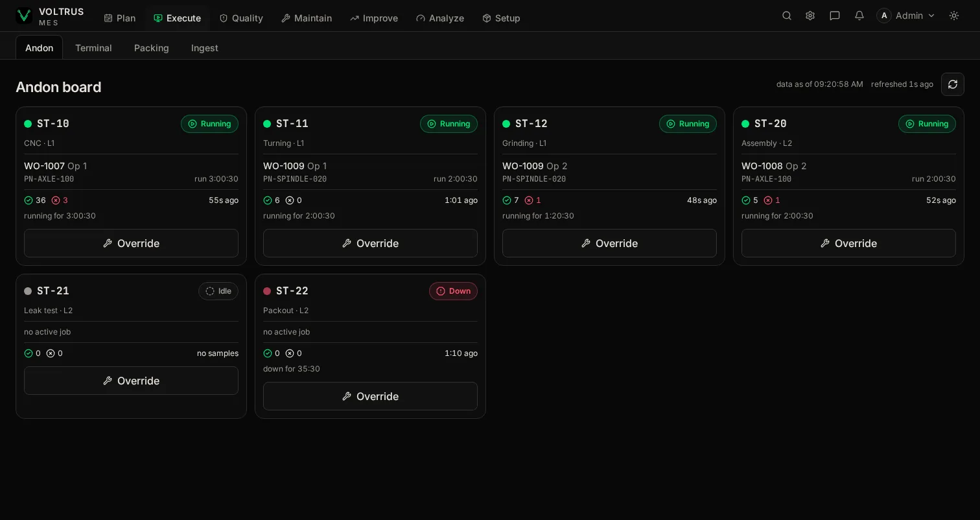The width and height of the screenshot is (980, 520).
Task: Open the Improve menu
Action: (x=374, y=18)
